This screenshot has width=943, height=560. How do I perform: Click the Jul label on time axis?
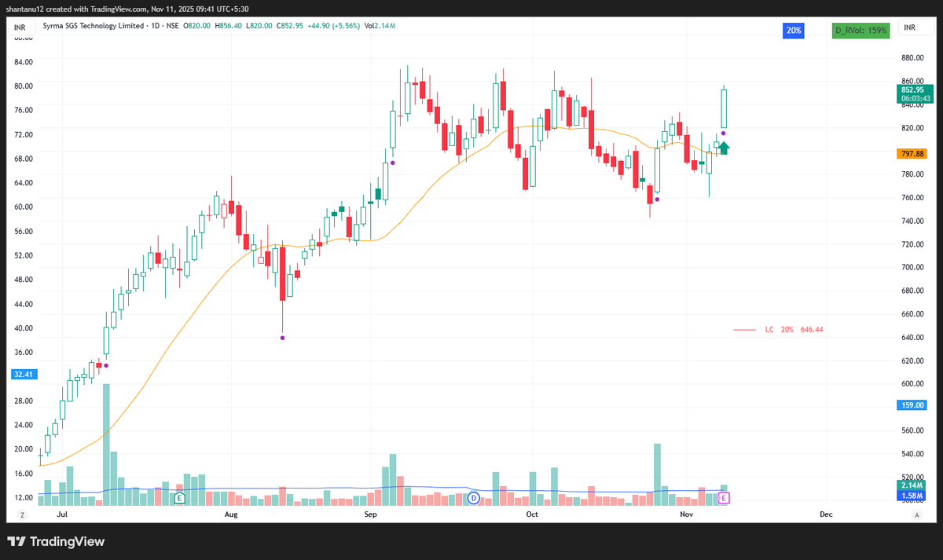62,514
